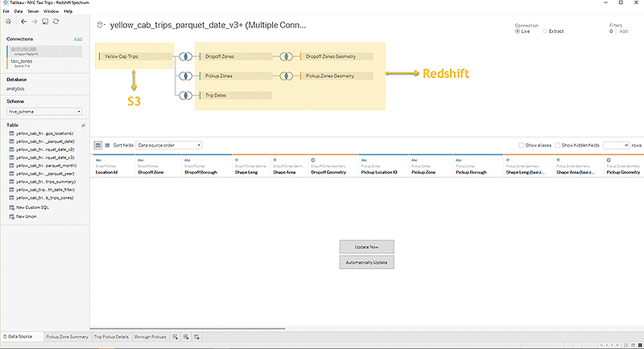
Task: Select the Live connection radio button
Action: (517, 31)
